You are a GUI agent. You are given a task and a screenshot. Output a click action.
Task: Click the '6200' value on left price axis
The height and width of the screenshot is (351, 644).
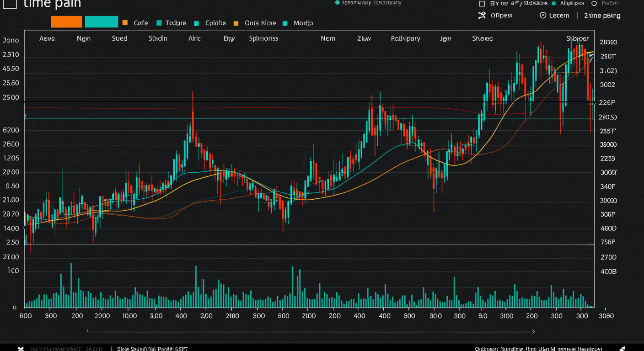click(11, 130)
